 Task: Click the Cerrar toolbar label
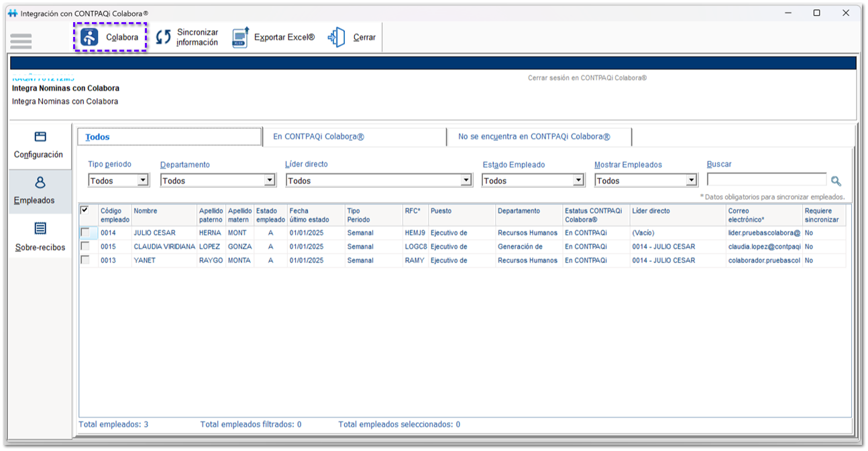click(364, 38)
